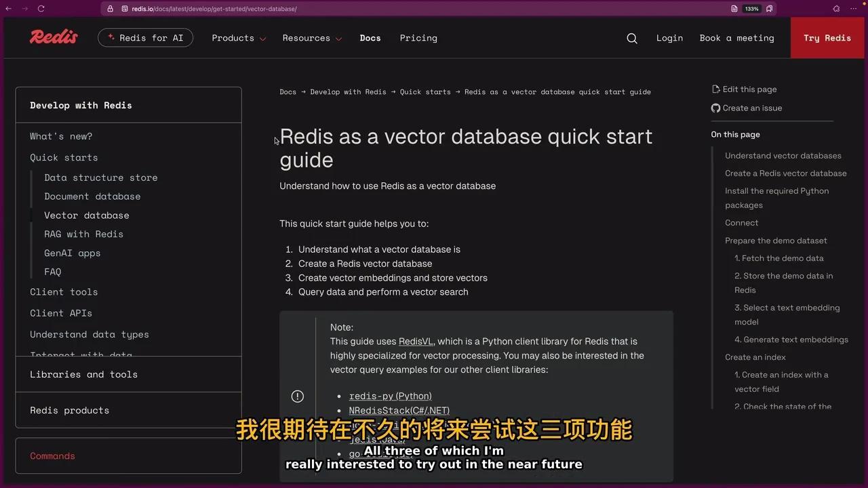Viewport: 868px width, 488px height.
Task: Open the browser overflow menu with three dots
Action: [854, 9]
